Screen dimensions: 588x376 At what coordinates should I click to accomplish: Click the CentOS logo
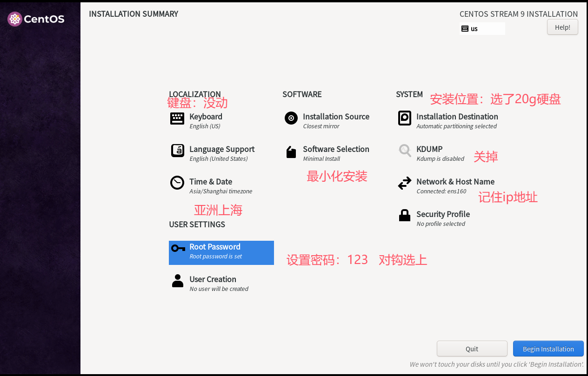click(x=36, y=19)
